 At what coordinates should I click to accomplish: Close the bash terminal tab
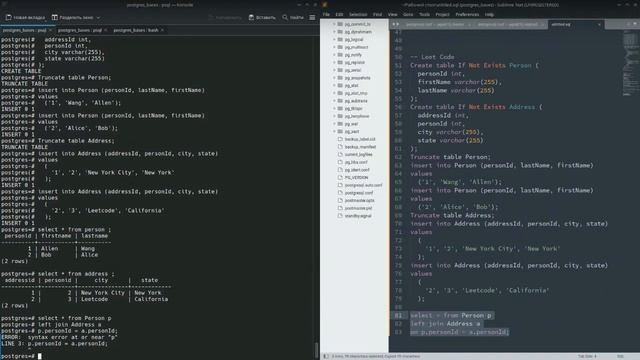point(162,30)
